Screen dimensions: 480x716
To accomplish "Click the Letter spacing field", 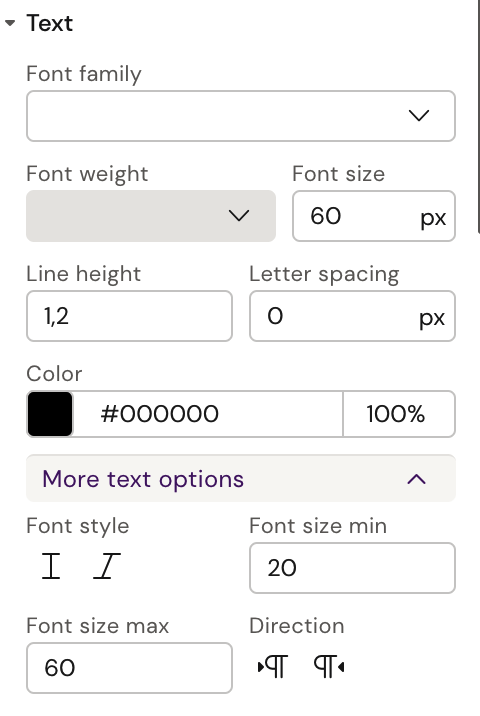I will coord(352,316).
